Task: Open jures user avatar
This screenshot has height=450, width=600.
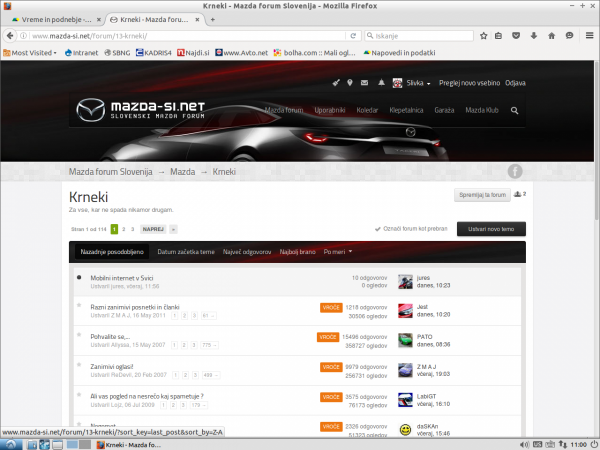Action: point(405,281)
